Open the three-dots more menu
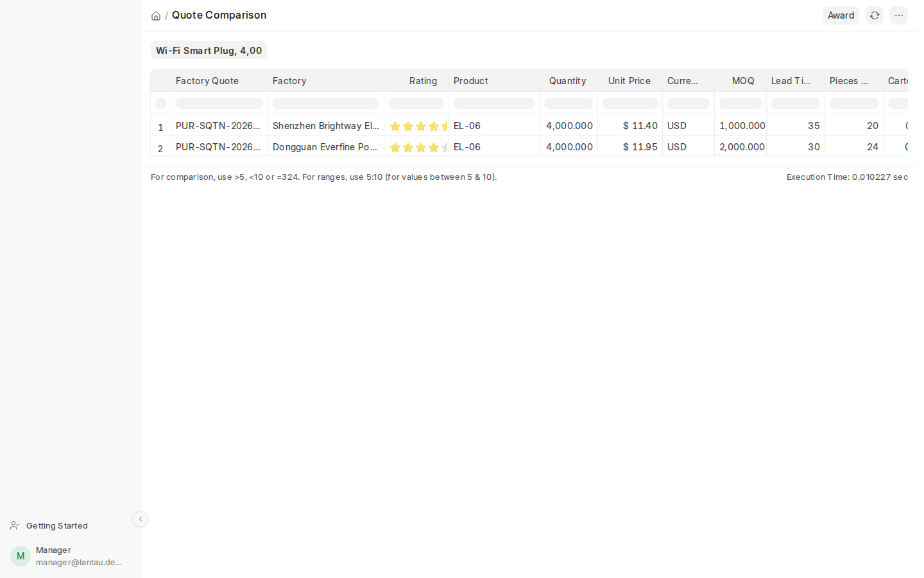The width and height of the screenshot is (924, 578). click(x=899, y=15)
